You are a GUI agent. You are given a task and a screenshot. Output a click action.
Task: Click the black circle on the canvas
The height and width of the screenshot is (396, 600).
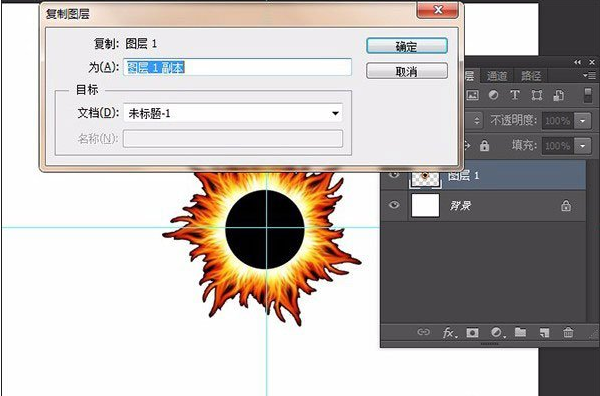click(x=265, y=229)
